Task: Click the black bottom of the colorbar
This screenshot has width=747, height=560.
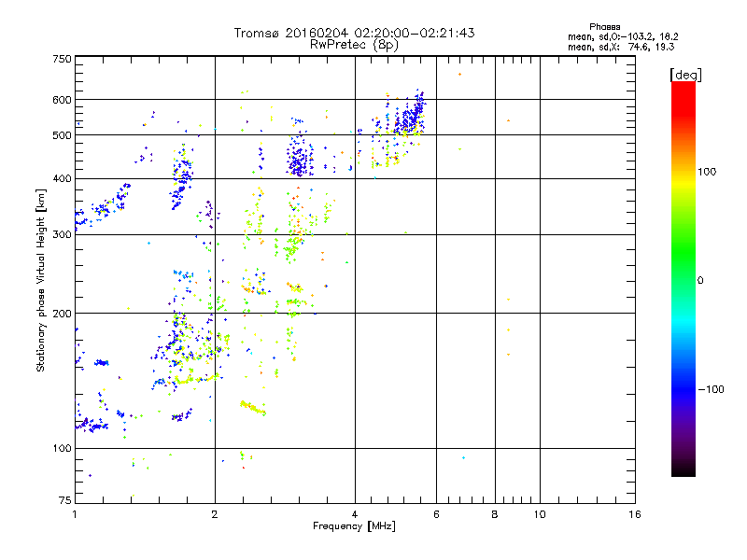Action: (x=684, y=469)
